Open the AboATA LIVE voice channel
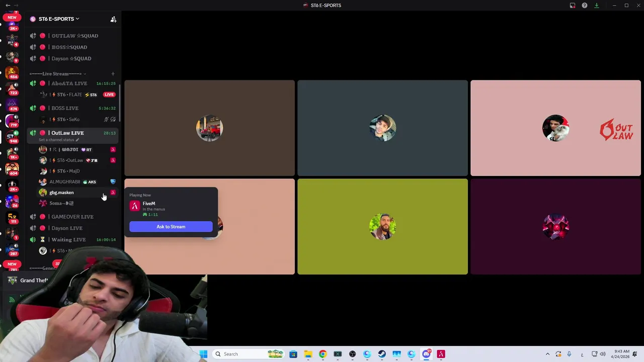 pos(72,83)
